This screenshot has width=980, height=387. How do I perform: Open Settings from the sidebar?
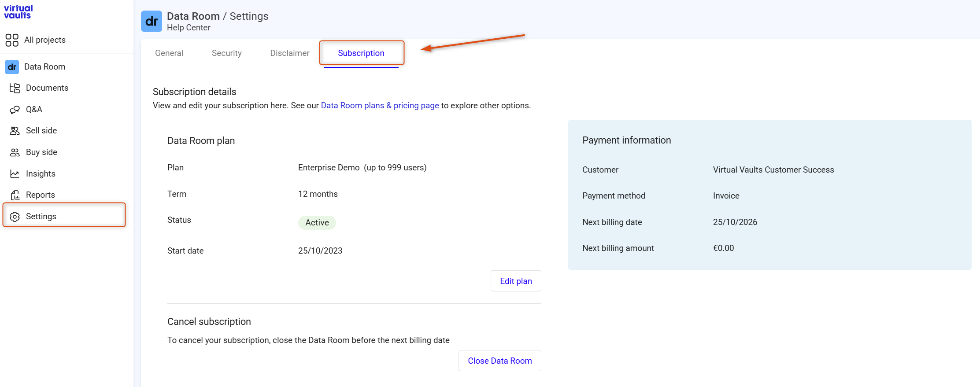coord(64,215)
